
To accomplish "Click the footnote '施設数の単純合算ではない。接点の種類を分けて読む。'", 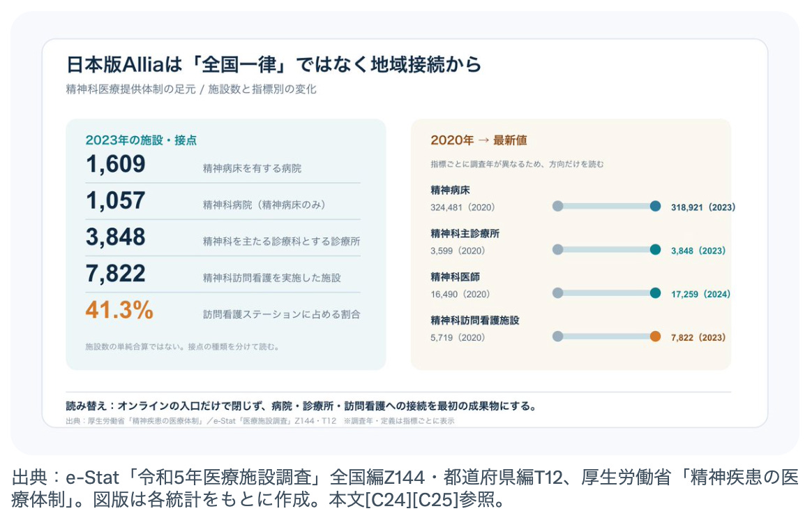I will [x=182, y=347].
